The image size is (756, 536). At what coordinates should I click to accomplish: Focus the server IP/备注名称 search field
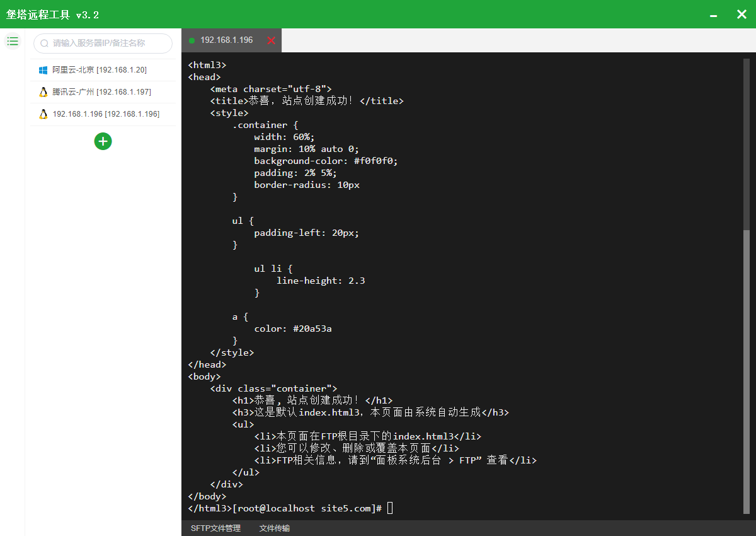click(x=107, y=44)
